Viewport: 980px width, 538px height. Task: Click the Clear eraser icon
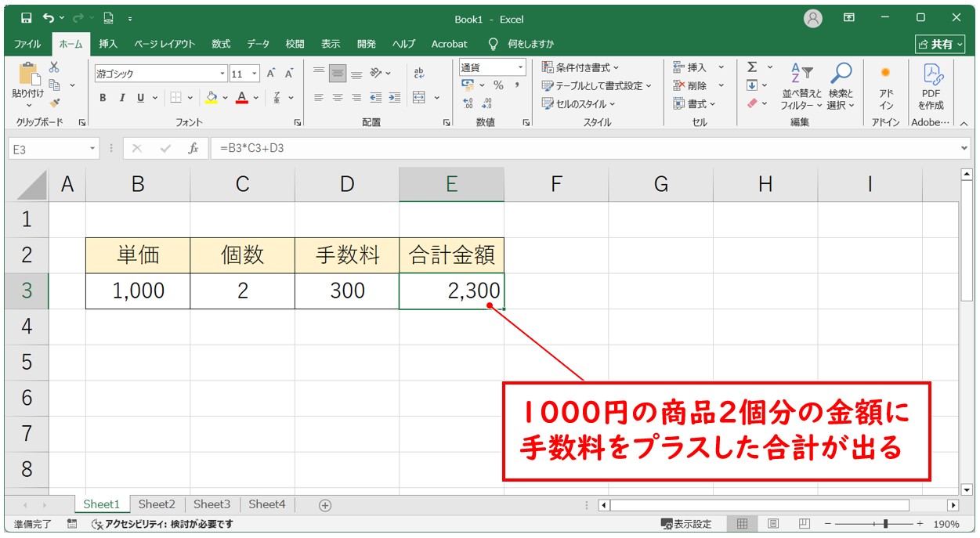pyautogui.click(x=752, y=103)
